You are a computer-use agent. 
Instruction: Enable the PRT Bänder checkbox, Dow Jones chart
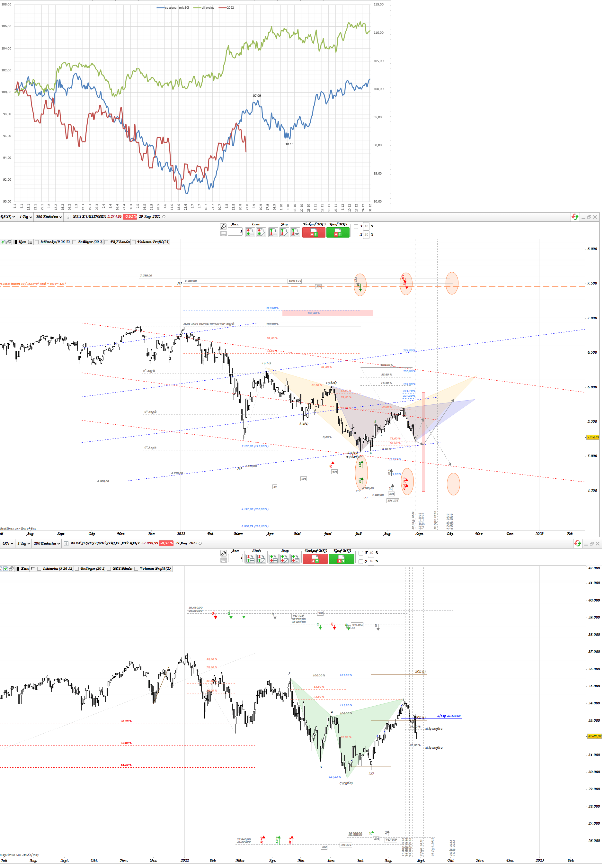tap(109, 569)
